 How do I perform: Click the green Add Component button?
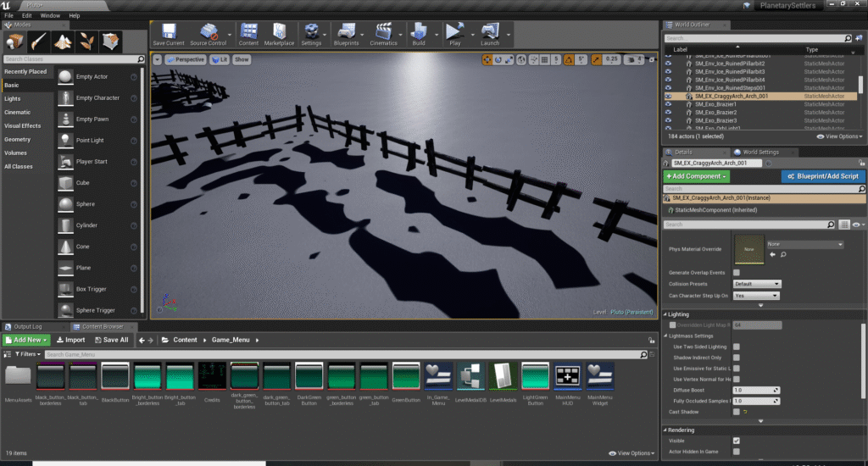[x=695, y=176]
